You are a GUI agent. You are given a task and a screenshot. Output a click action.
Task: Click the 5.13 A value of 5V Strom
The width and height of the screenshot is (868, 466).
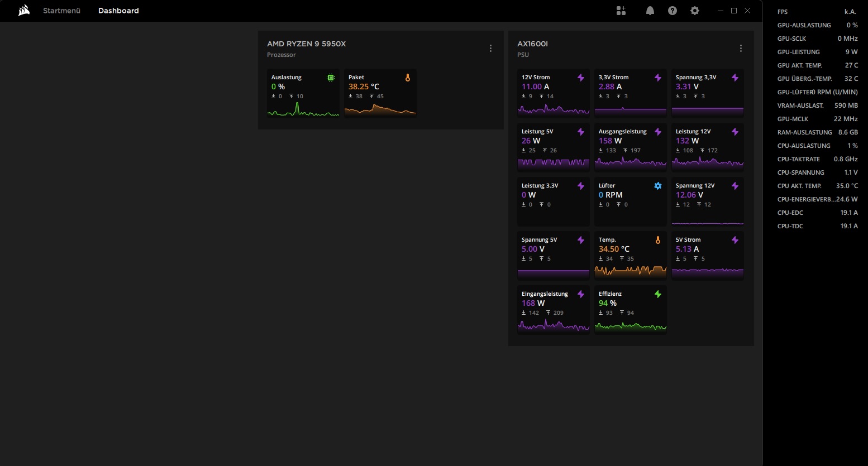[687, 249]
